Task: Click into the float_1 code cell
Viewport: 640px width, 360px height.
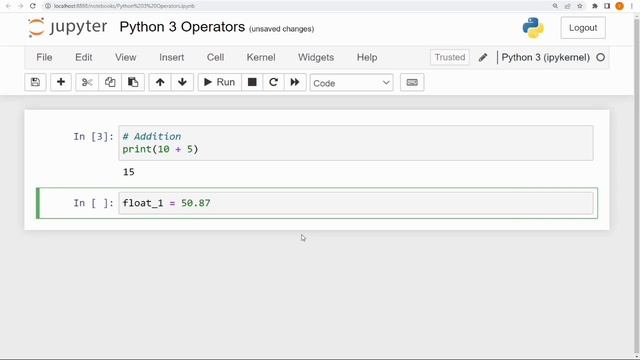Action: (356, 203)
